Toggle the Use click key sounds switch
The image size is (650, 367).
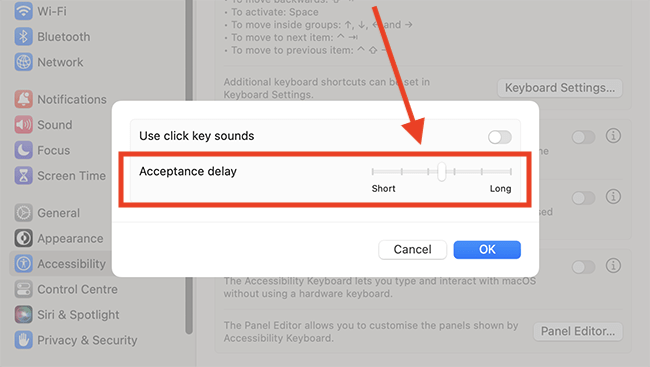tap(500, 137)
